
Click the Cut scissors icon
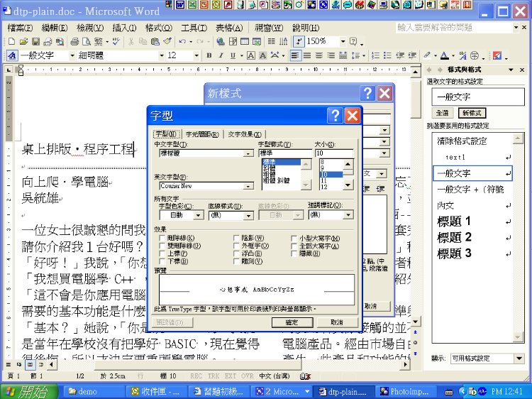coord(131,41)
